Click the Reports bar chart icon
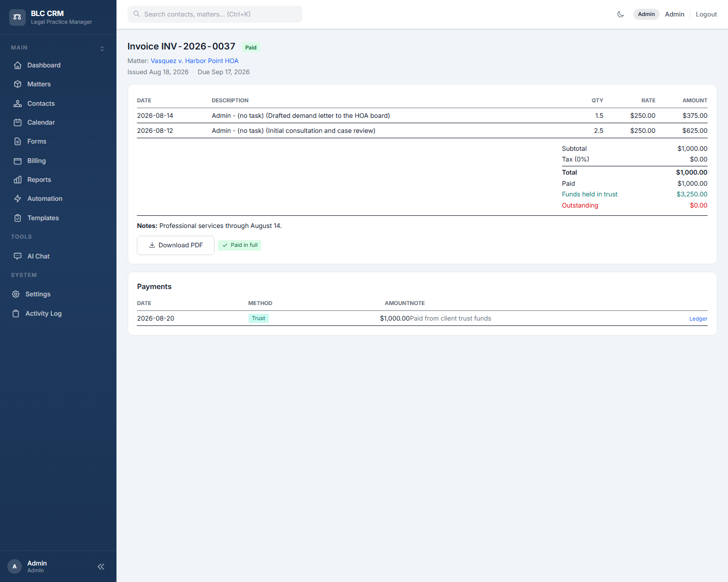728x582 pixels. (x=18, y=179)
